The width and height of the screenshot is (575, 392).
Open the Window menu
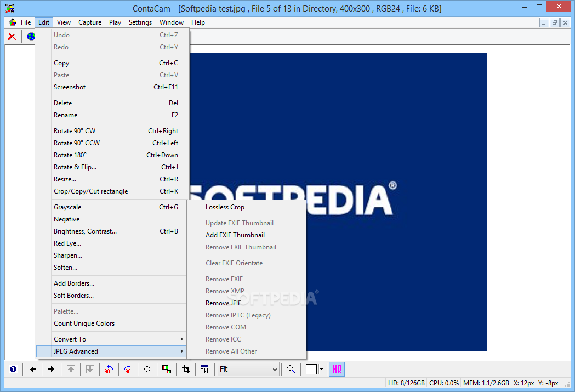171,22
